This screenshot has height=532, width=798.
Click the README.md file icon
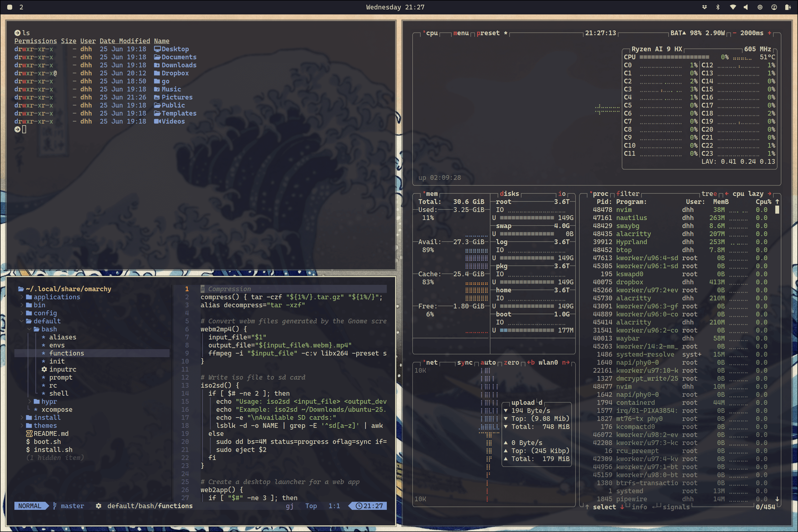tap(29, 434)
